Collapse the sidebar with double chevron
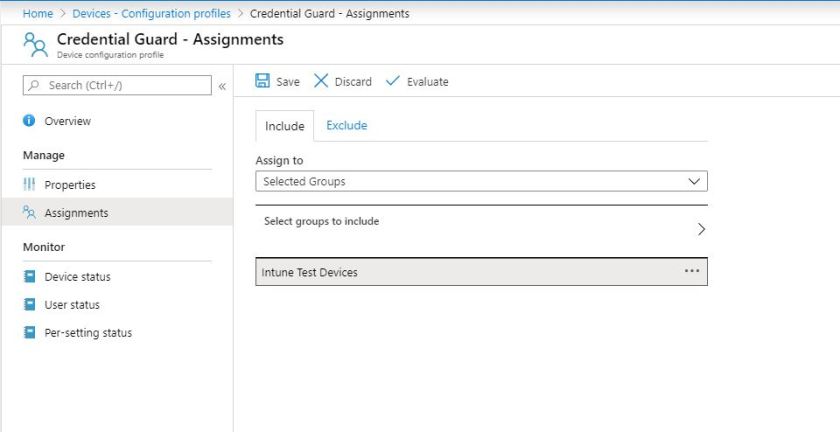 222,86
